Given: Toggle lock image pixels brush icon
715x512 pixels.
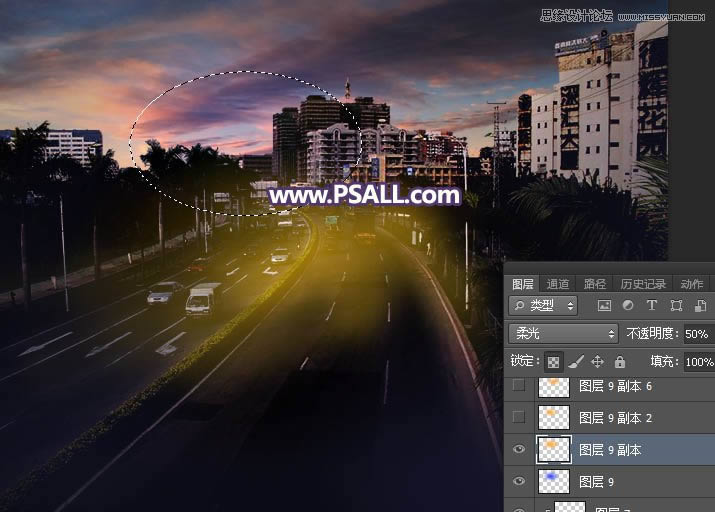Looking at the screenshot, I should 576,362.
